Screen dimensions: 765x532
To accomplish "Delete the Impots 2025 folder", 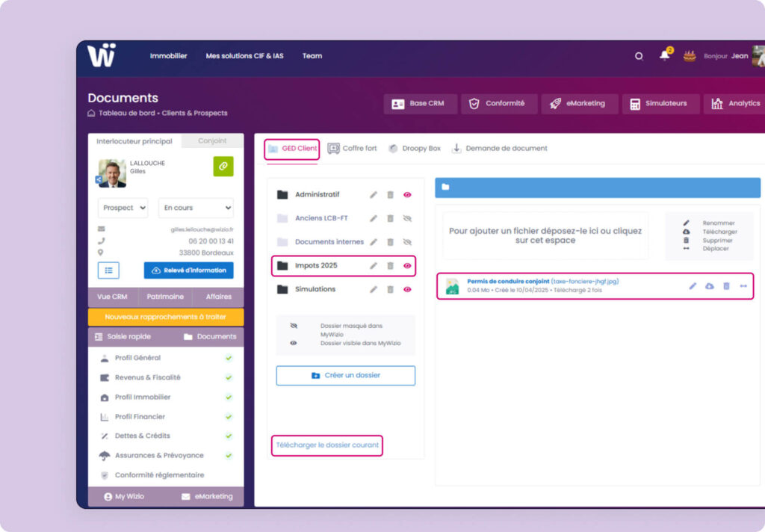I will pyautogui.click(x=390, y=265).
